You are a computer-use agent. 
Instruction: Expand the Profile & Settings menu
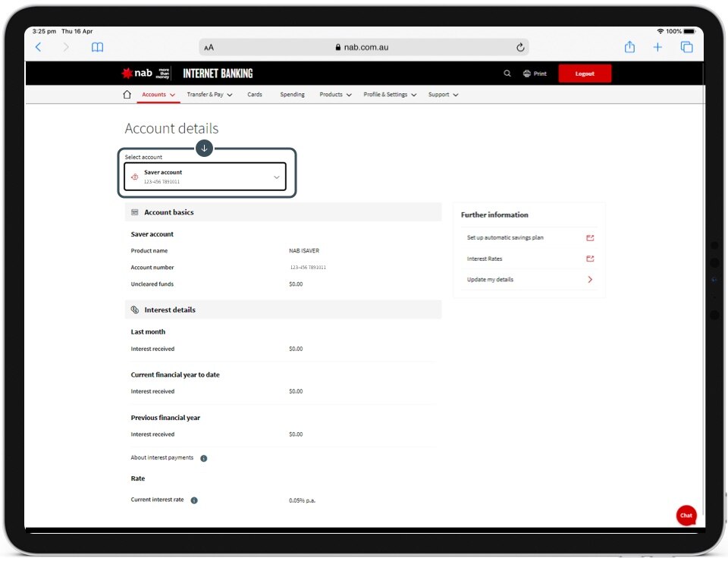tap(390, 95)
